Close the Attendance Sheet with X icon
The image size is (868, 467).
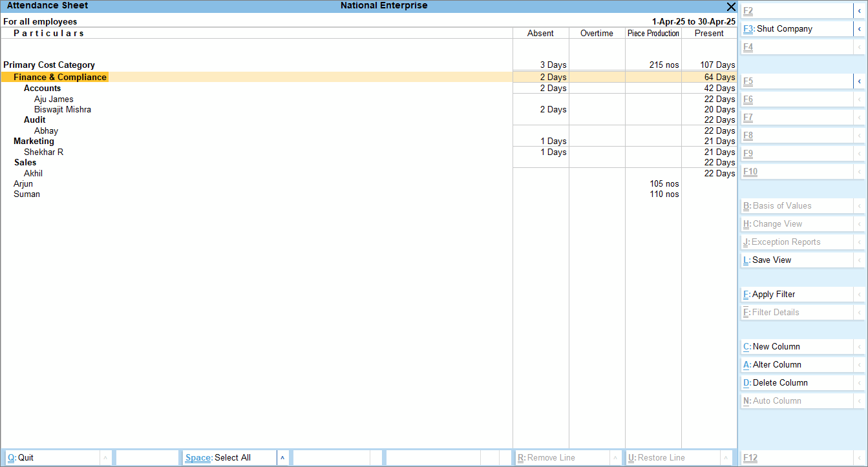click(x=731, y=6)
